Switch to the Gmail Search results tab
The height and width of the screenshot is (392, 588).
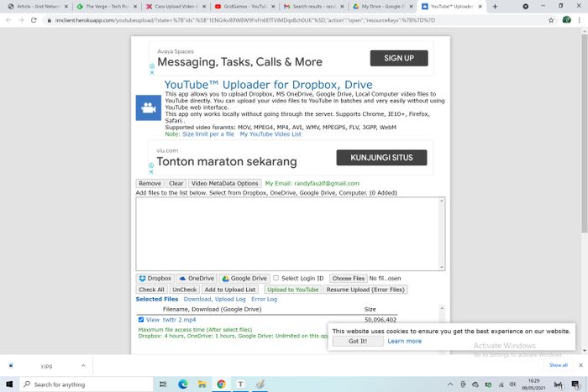pyautogui.click(x=313, y=7)
